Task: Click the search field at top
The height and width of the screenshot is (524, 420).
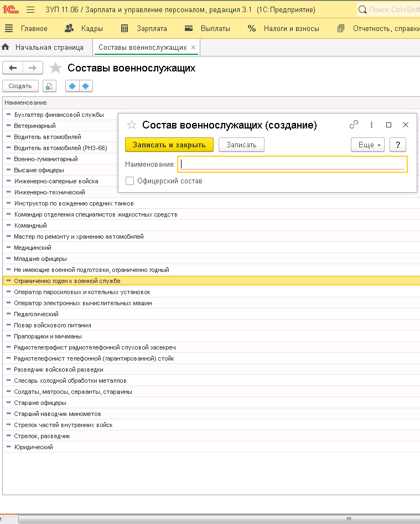Action: (388, 9)
